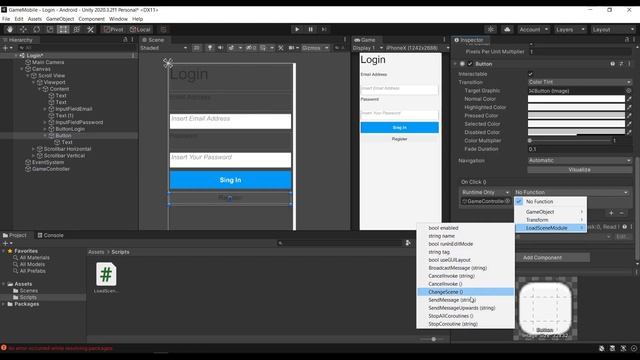This screenshot has width=640, height=360.
Task: Open the GameObject submenu in function popup
Action: pos(551,212)
